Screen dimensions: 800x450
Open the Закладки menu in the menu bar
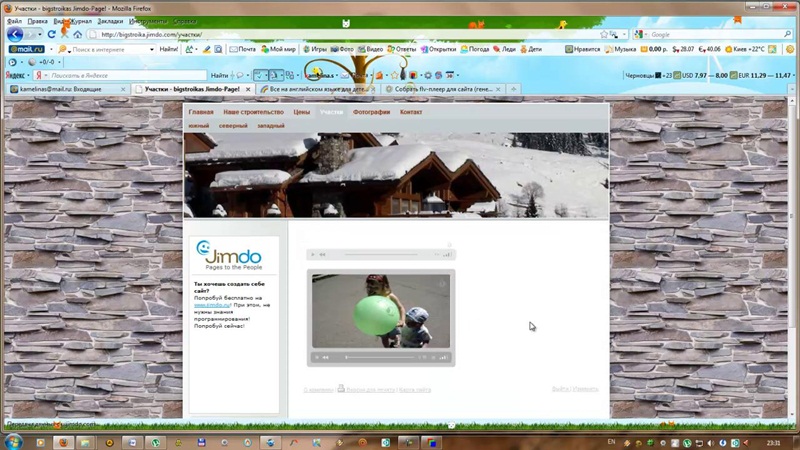tap(109, 20)
